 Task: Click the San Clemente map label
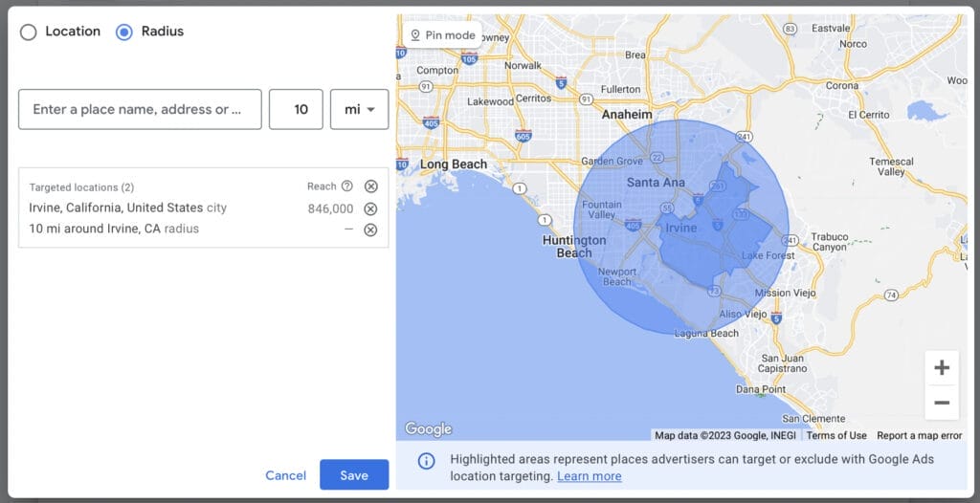(x=813, y=419)
